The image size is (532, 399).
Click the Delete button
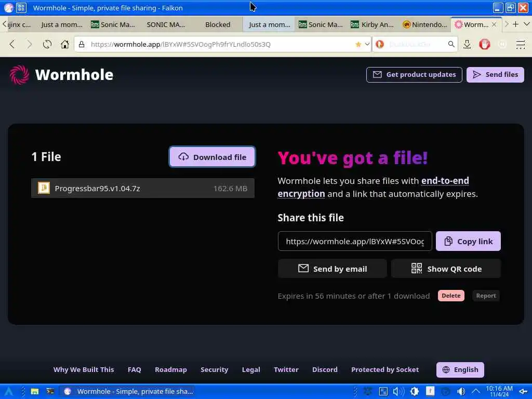click(x=451, y=296)
